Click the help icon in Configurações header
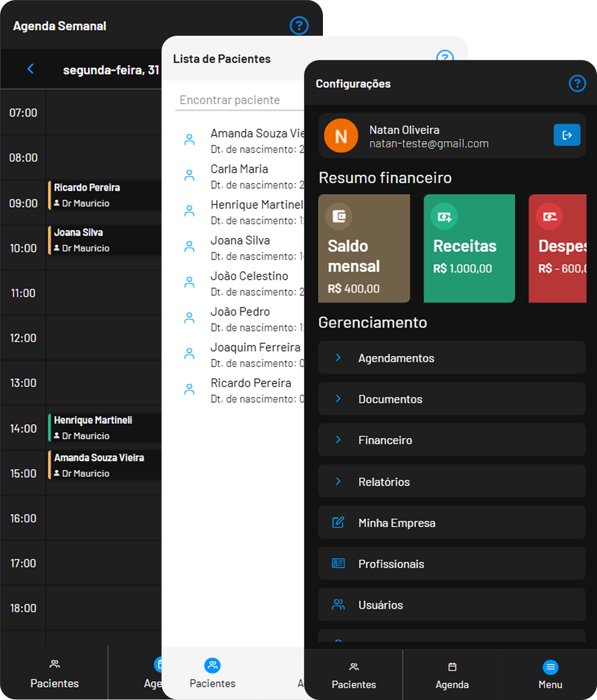 [577, 83]
